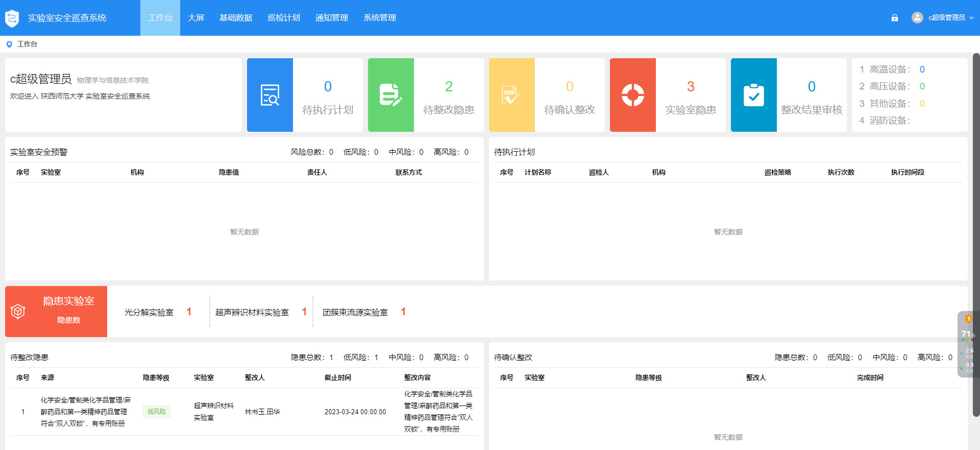Click the teal 整改结果审核 clipboard icon
The width and height of the screenshot is (980, 450).
754,95
